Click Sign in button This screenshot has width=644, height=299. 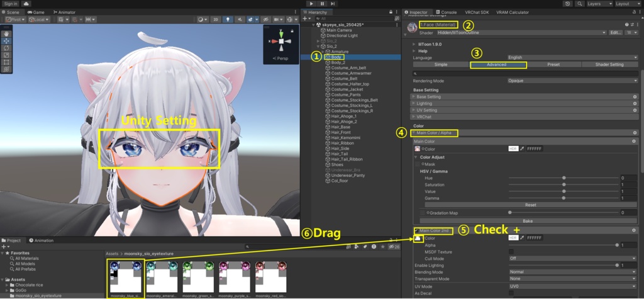(x=11, y=4)
